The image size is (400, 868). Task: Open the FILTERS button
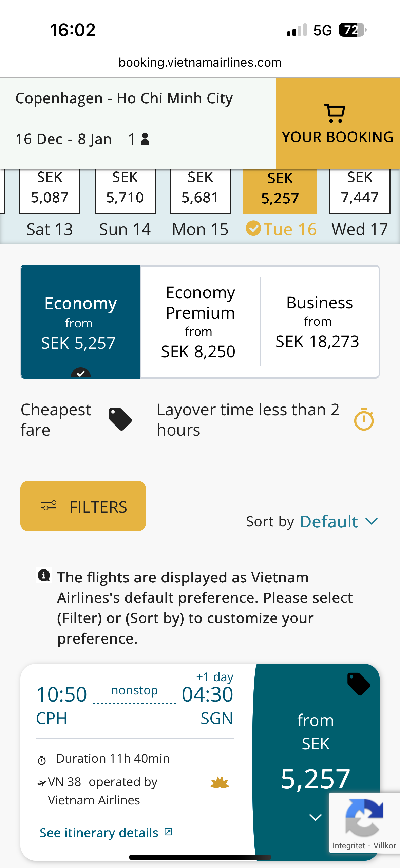coord(83,506)
